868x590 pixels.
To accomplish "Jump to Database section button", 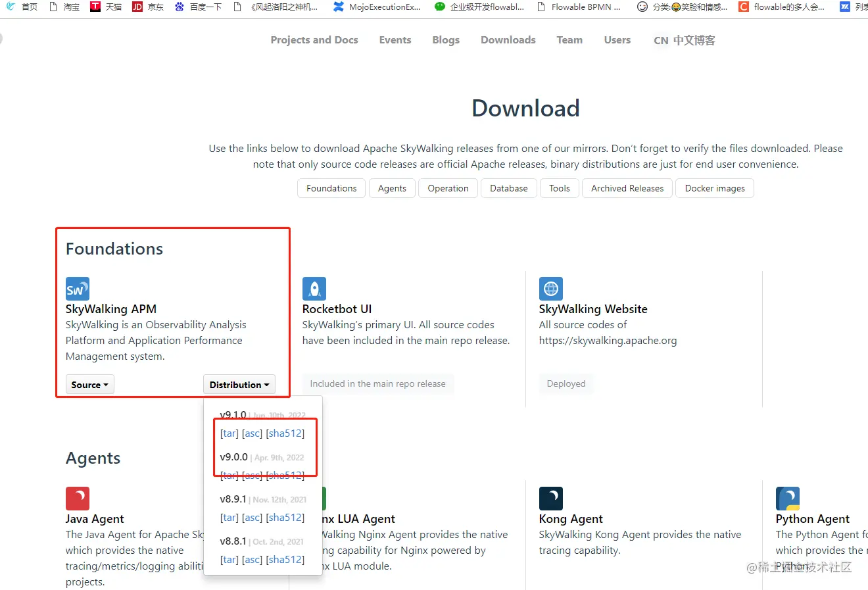I will [509, 188].
